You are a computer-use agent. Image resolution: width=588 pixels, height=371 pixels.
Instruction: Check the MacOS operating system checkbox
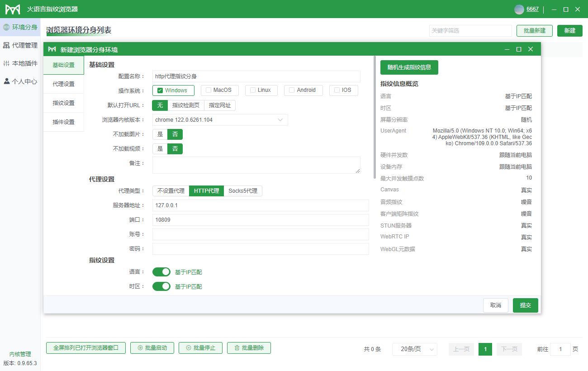pyautogui.click(x=208, y=90)
